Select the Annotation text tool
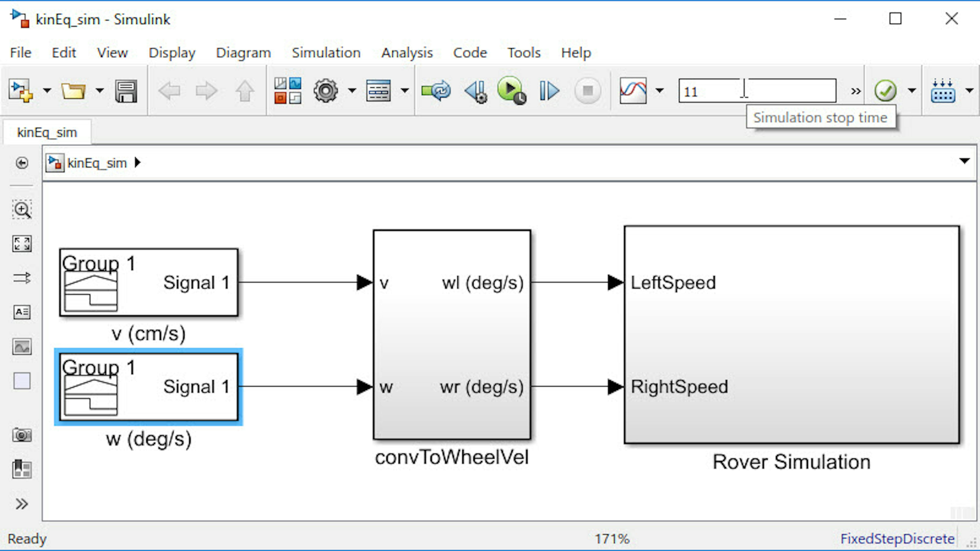The width and height of the screenshot is (980, 551). 22,312
